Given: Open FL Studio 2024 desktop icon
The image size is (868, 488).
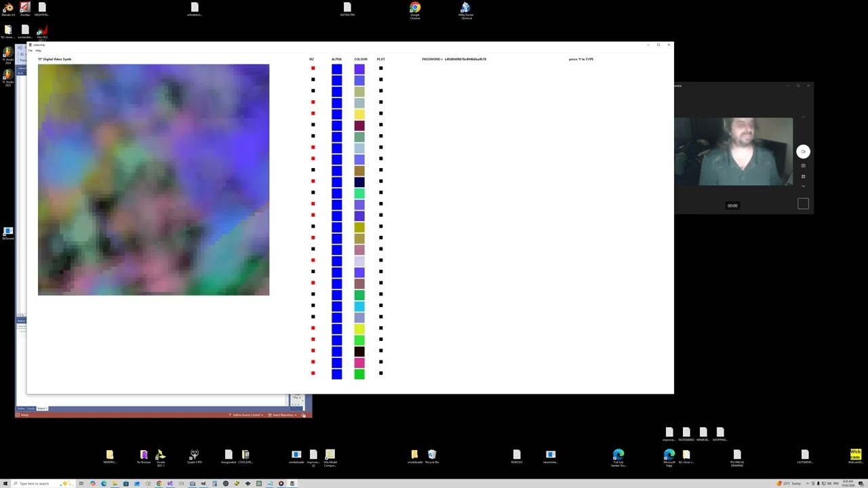Looking at the screenshot, I should pos(8,55).
